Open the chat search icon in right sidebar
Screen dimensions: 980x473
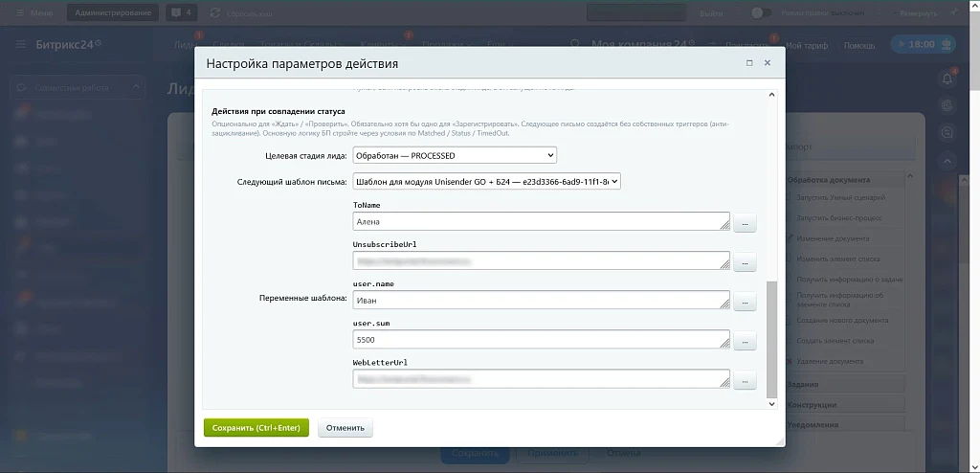(947, 133)
